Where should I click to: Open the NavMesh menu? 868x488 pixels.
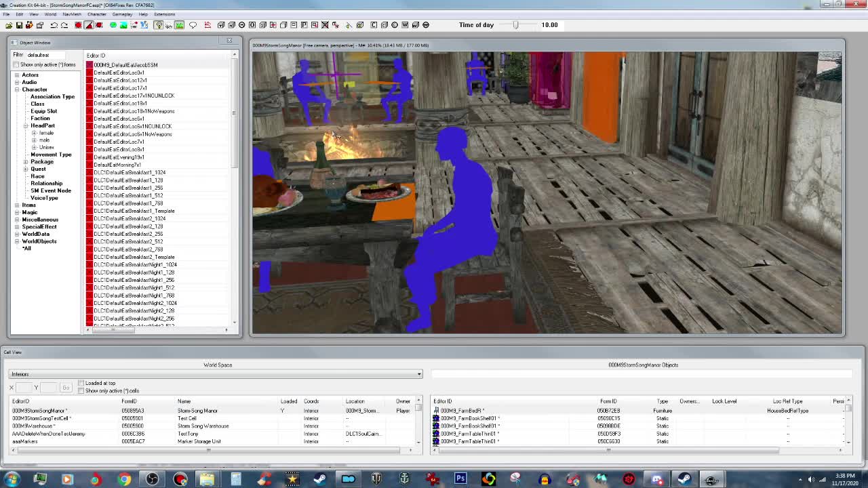71,14
